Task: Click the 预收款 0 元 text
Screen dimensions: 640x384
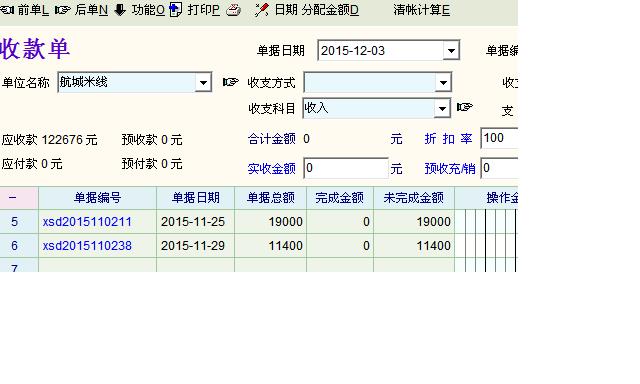Action: 152,140
